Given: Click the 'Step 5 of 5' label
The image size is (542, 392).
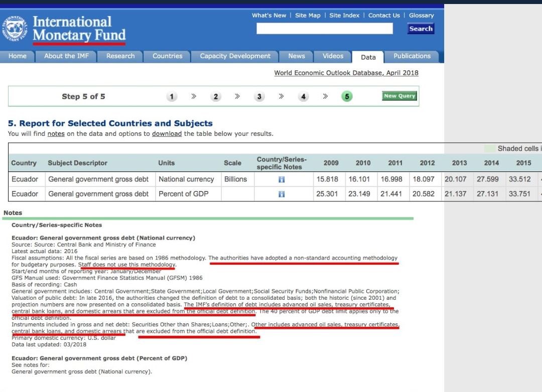Looking at the screenshot, I should point(83,96).
